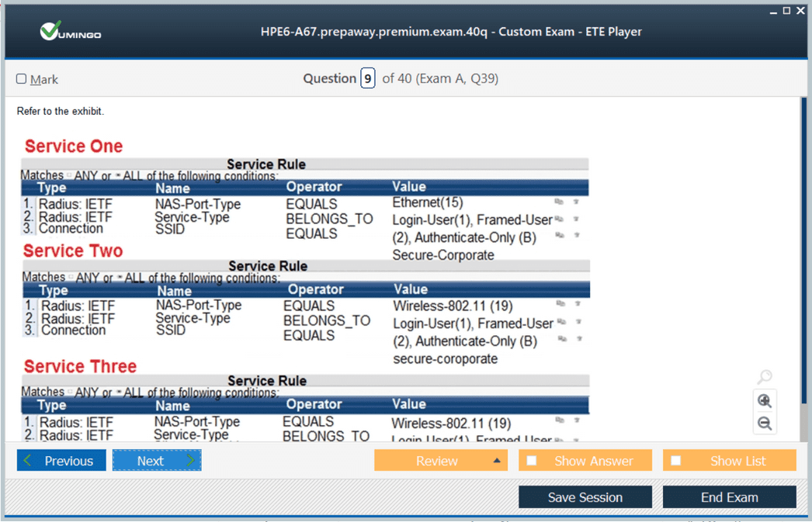Click the faded search magnifier icon
This screenshot has width=812, height=522.
point(765,377)
